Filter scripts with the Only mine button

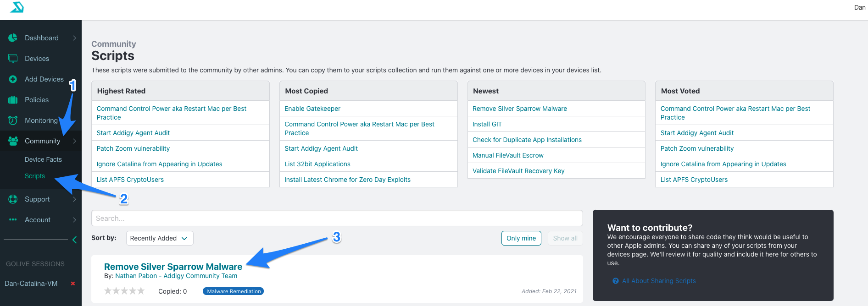(521, 238)
